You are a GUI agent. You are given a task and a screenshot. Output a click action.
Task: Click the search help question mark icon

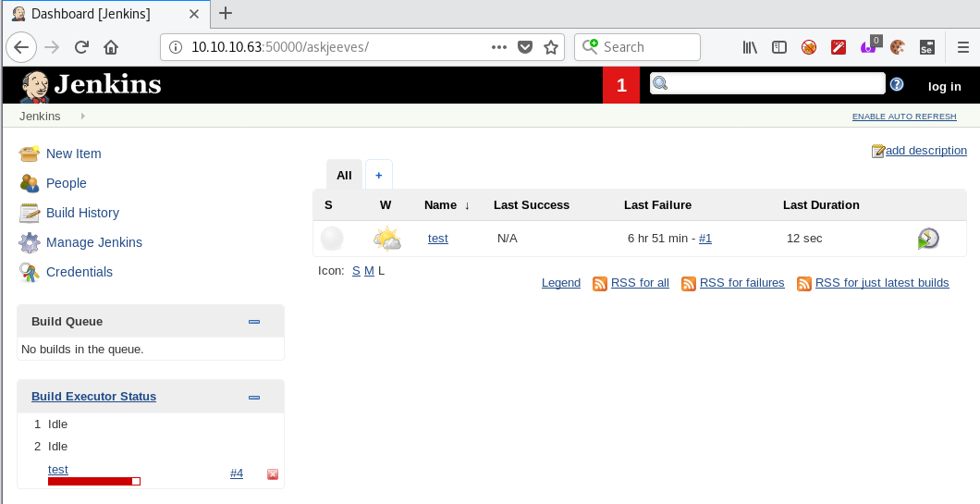point(896,85)
